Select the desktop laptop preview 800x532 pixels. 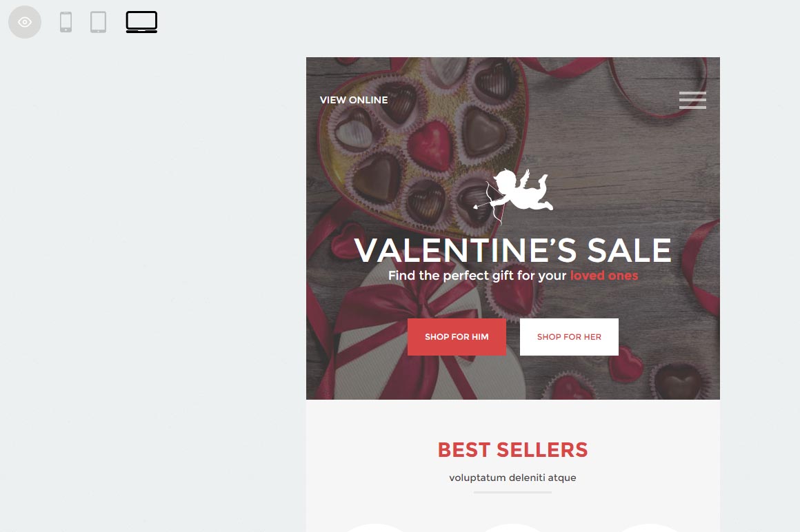[141, 22]
